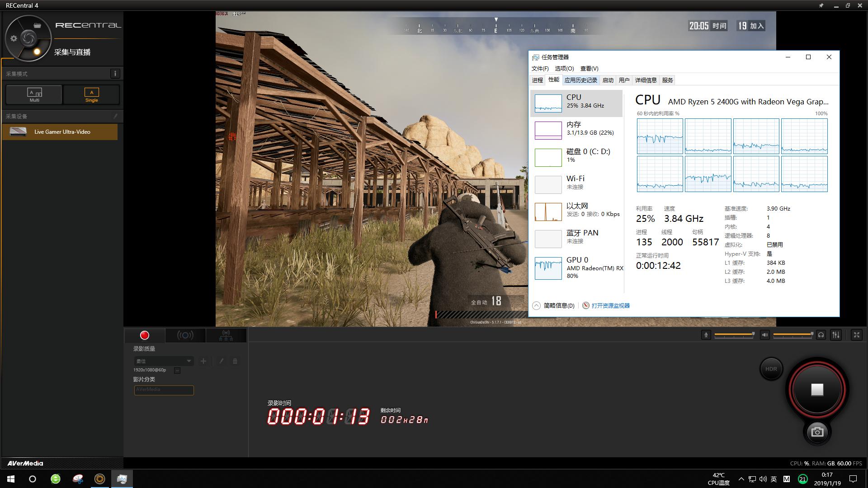Add a new recording quality profile
This screenshot has width=868, height=488.
[203, 361]
